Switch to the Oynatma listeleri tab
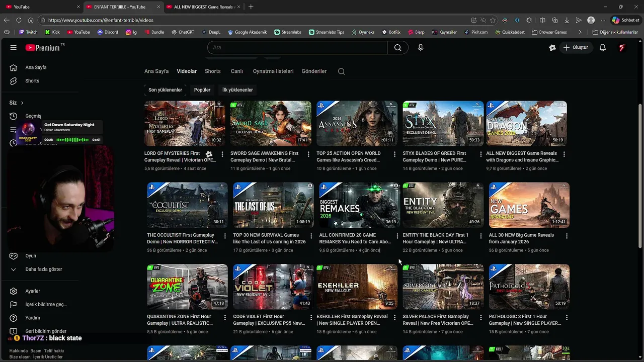The width and height of the screenshot is (644, 362). [273, 71]
